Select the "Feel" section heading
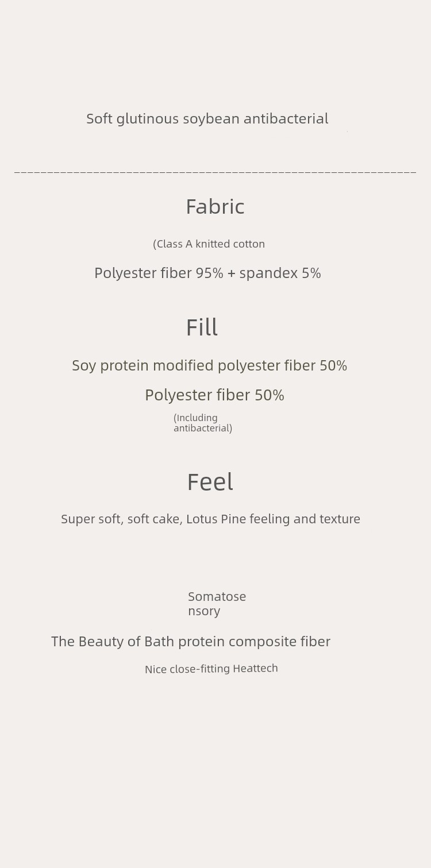Screen dimensions: 431x868 click(x=210, y=483)
